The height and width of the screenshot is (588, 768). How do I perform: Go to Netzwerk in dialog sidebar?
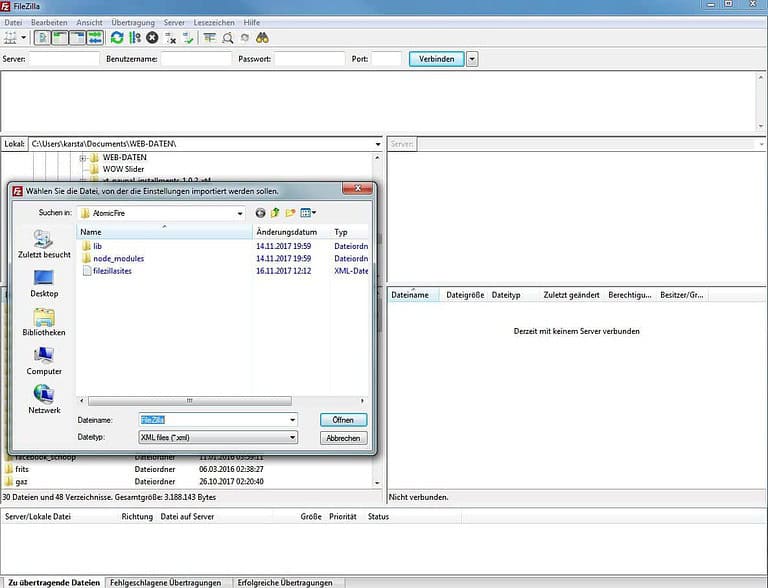[44, 400]
